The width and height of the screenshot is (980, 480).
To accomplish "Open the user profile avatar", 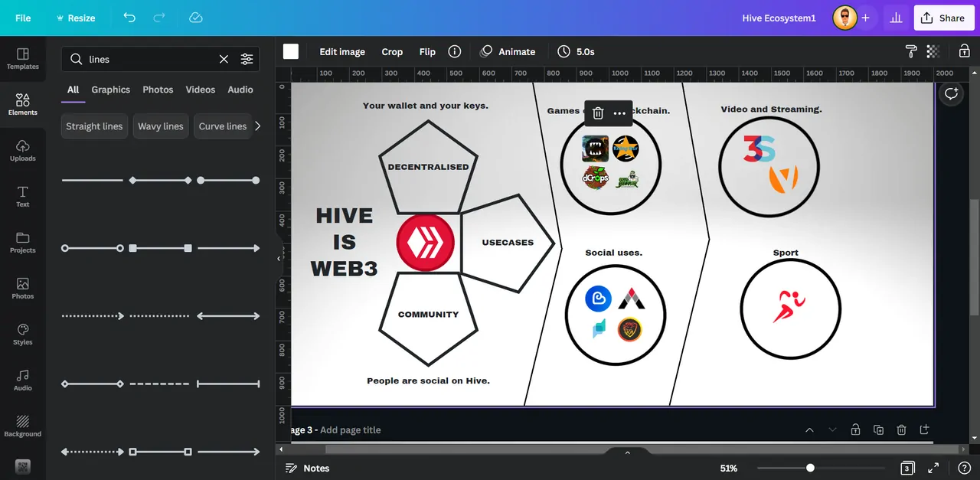I will tap(844, 18).
